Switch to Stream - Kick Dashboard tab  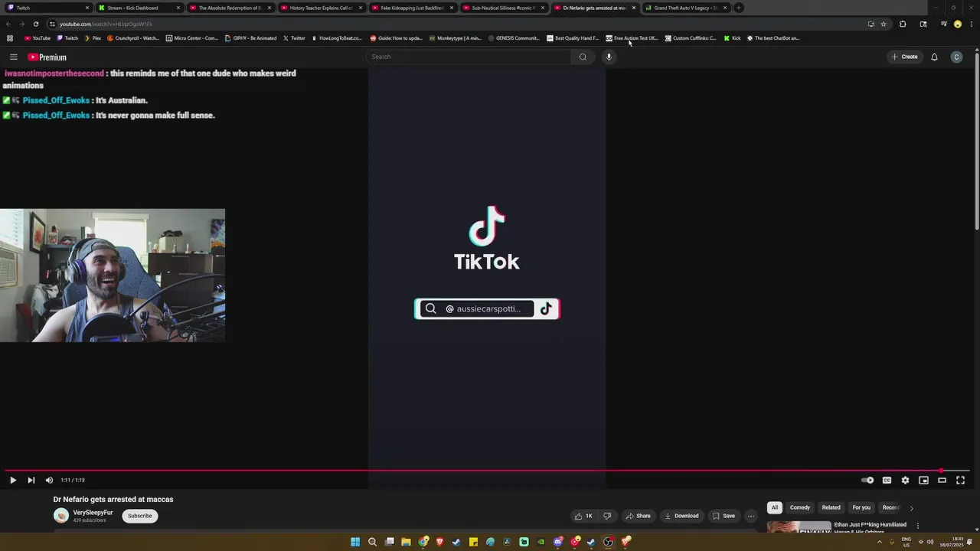point(139,8)
